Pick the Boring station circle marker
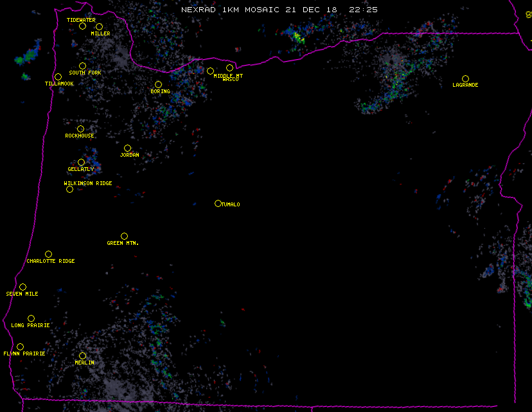532x412 pixels. pos(158,85)
